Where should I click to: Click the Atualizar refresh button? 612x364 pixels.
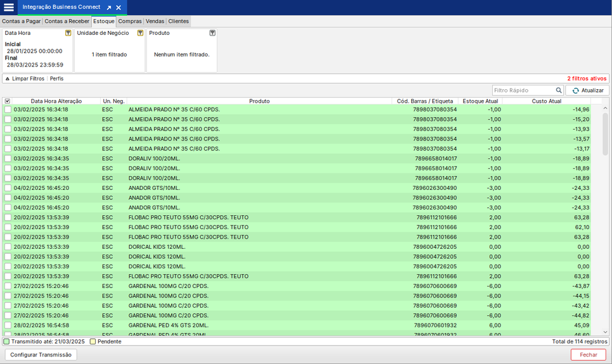pos(587,91)
